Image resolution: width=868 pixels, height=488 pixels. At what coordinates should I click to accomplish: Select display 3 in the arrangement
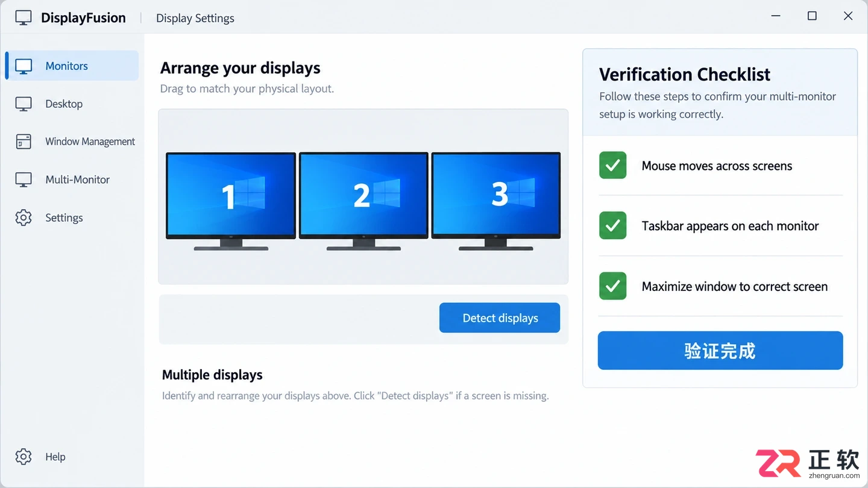tap(496, 201)
